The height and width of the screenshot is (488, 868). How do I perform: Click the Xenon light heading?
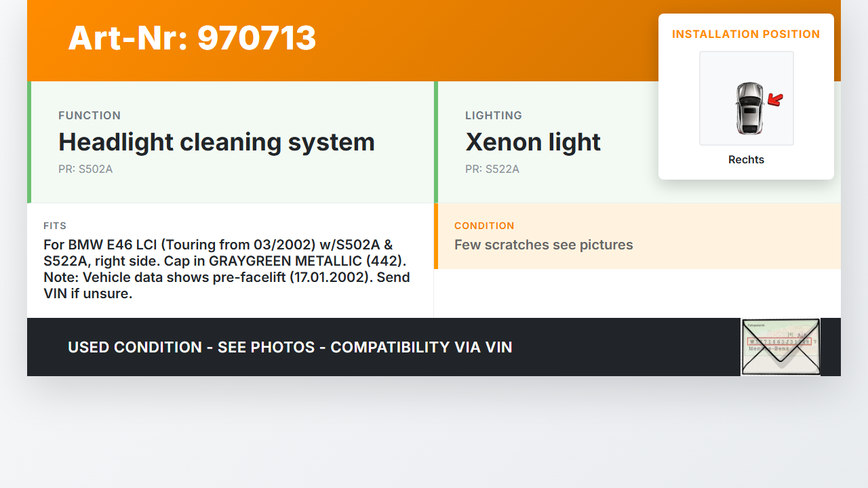click(533, 142)
